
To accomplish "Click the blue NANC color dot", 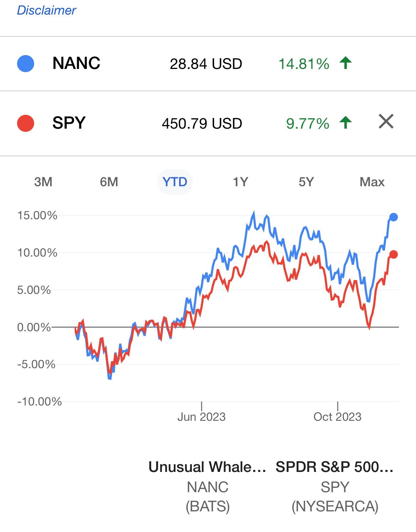I will [x=26, y=64].
